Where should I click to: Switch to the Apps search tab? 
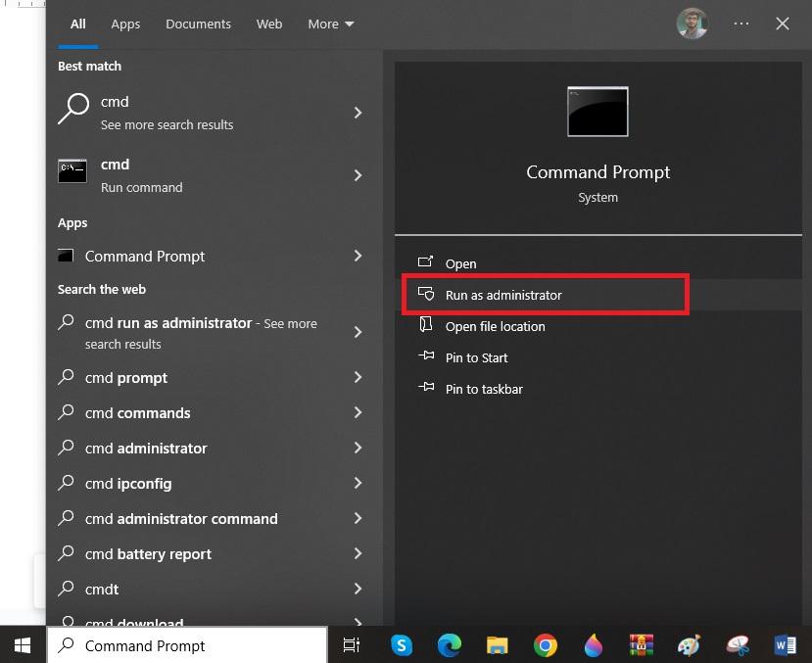tap(125, 24)
